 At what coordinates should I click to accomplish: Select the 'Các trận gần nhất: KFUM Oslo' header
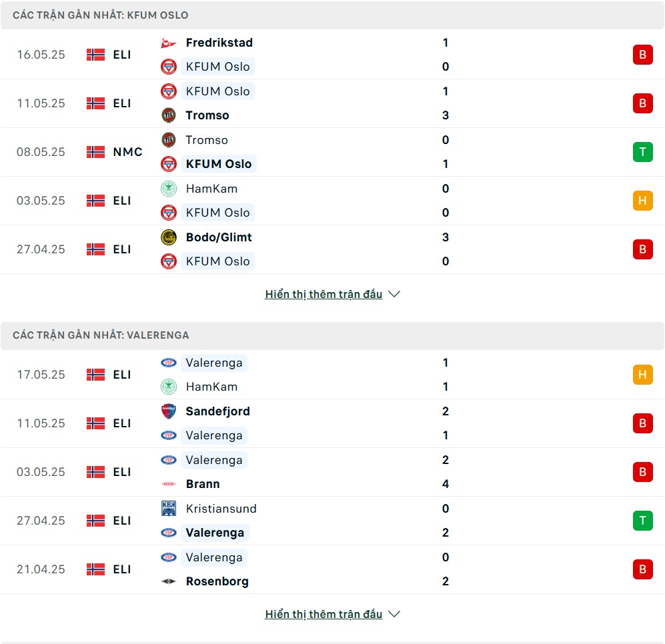coord(332,15)
